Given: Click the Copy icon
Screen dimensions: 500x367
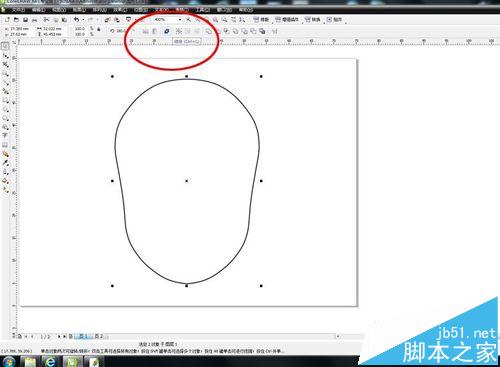Looking at the screenshot, I should 56,20.
